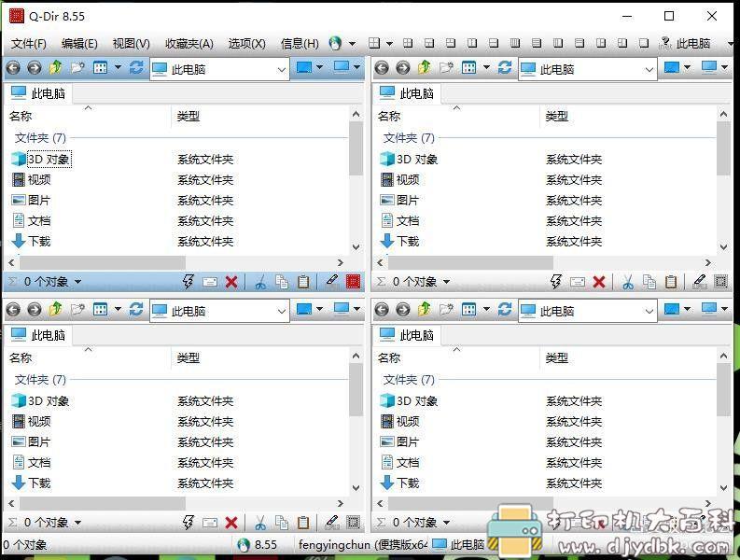Expand the arrow next to the four-pane layout icon
The width and height of the screenshot is (740, 560).
click(389, 44)
